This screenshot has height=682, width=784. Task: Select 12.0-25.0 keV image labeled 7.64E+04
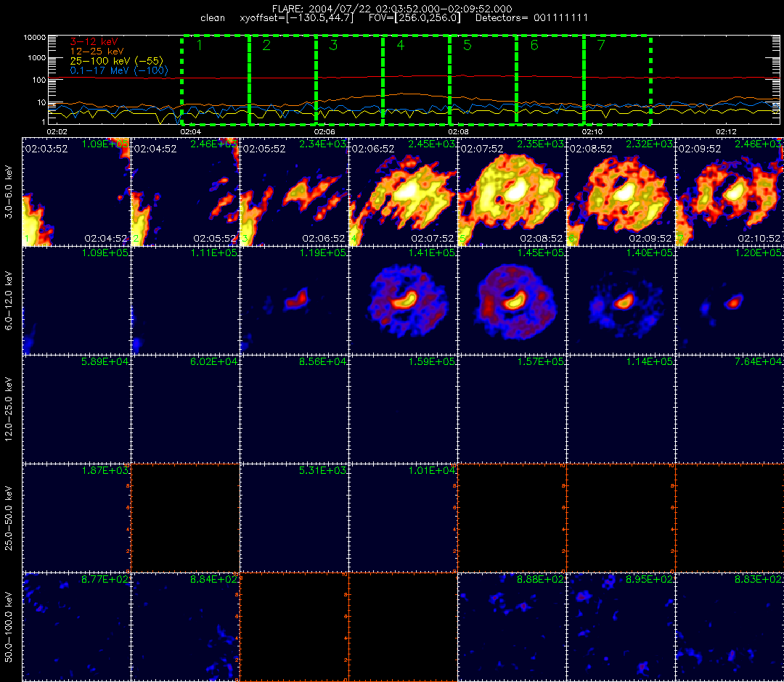730,409
